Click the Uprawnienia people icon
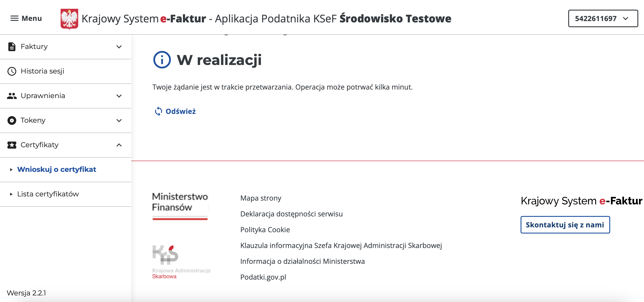644x302 pixels. pos(12,96)
